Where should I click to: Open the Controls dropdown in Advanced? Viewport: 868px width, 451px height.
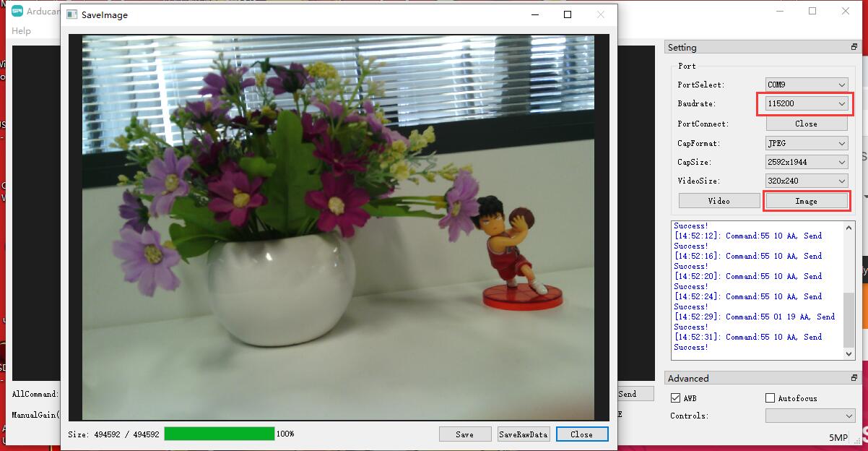[x=810, y=416]
